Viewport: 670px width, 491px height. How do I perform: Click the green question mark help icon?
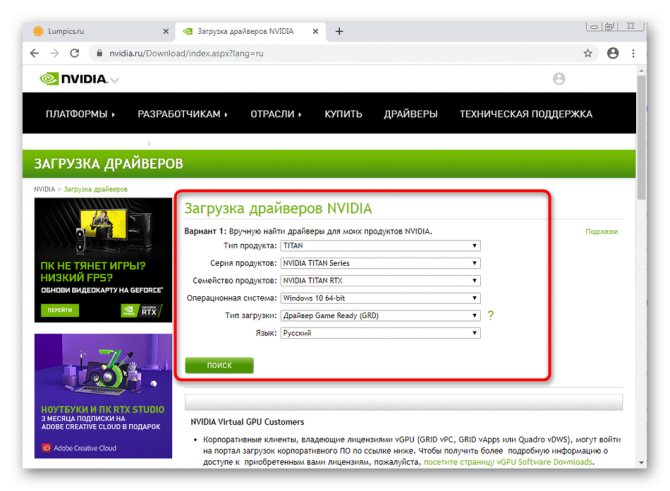tap(491, 315)
